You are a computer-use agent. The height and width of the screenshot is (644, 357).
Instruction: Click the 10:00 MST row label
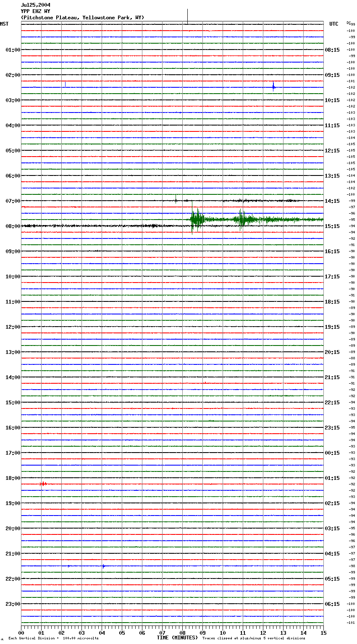13,277
